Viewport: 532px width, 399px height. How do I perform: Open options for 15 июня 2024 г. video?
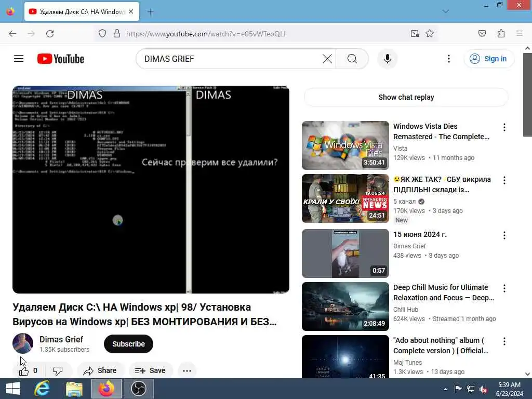[x=504, y=235]
